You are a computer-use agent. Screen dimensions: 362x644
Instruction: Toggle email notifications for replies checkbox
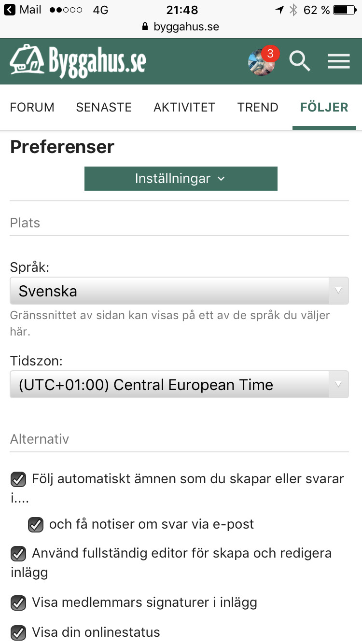pos(36,525)
